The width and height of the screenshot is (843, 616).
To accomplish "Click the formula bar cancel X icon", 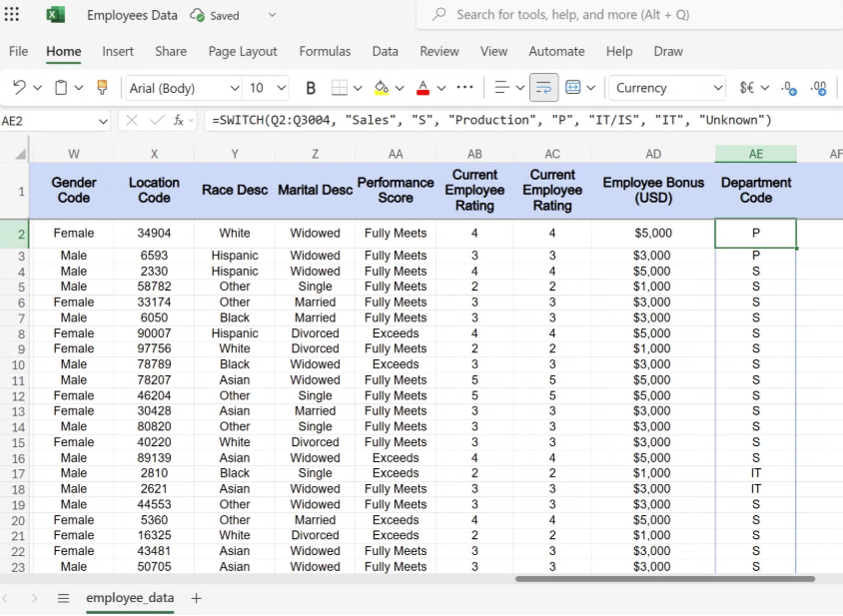I will (131, 121).
